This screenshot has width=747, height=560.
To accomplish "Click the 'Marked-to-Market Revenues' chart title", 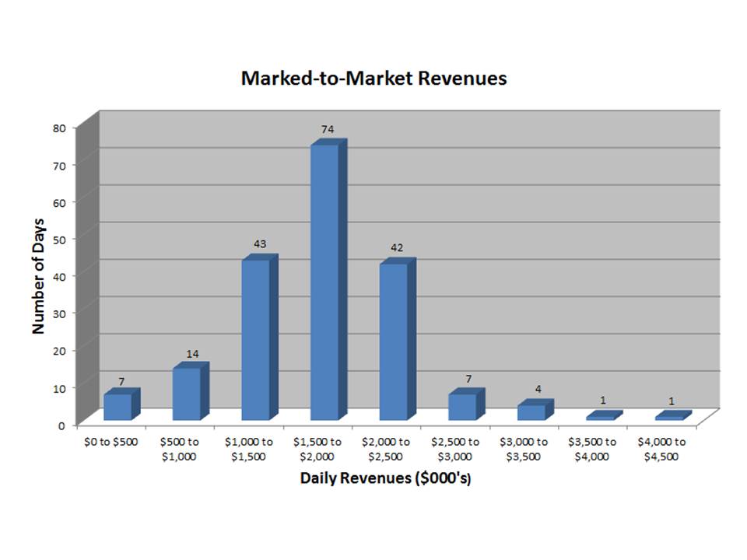I will (373, 79).
